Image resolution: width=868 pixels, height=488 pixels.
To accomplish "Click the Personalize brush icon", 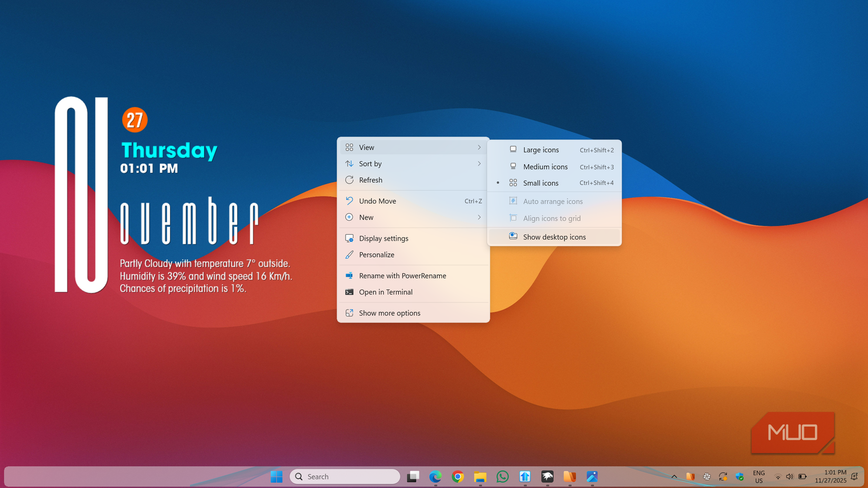I will coord(350,255).
